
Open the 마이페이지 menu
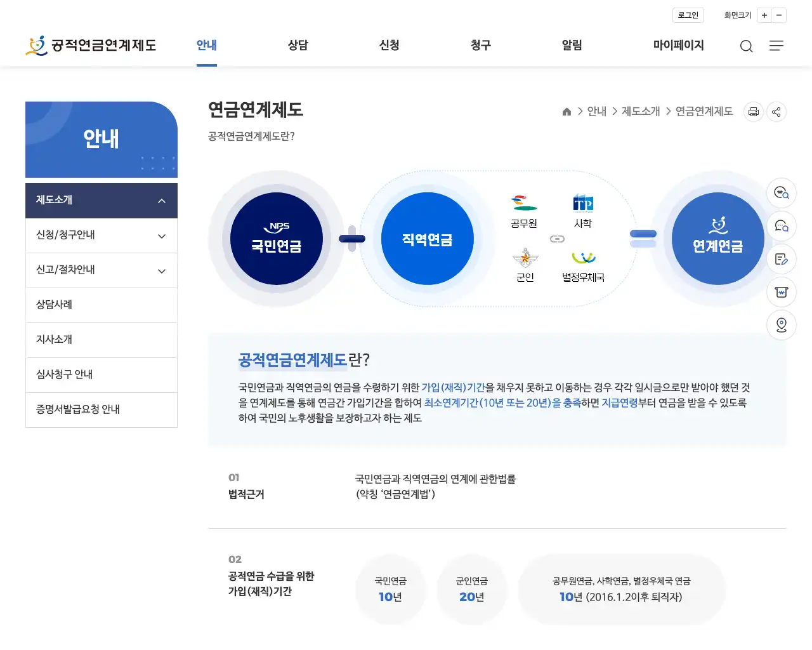coord(678,45)
